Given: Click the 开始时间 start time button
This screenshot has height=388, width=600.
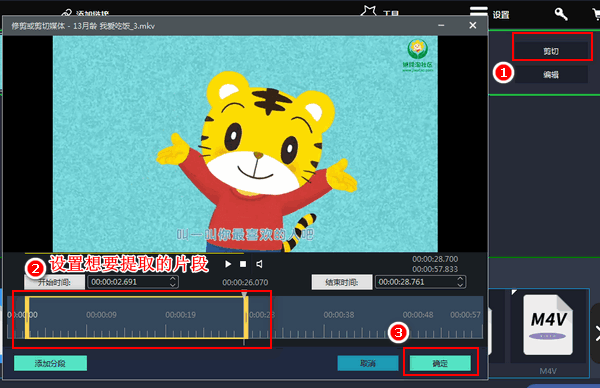Looking at the screenshot, I should click(54, 282).
